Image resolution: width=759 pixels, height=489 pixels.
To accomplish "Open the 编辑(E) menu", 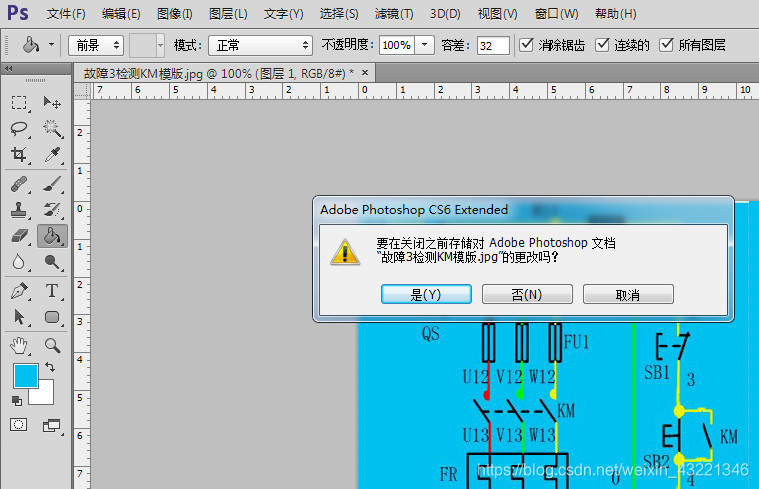I will (x=121, y=14).
